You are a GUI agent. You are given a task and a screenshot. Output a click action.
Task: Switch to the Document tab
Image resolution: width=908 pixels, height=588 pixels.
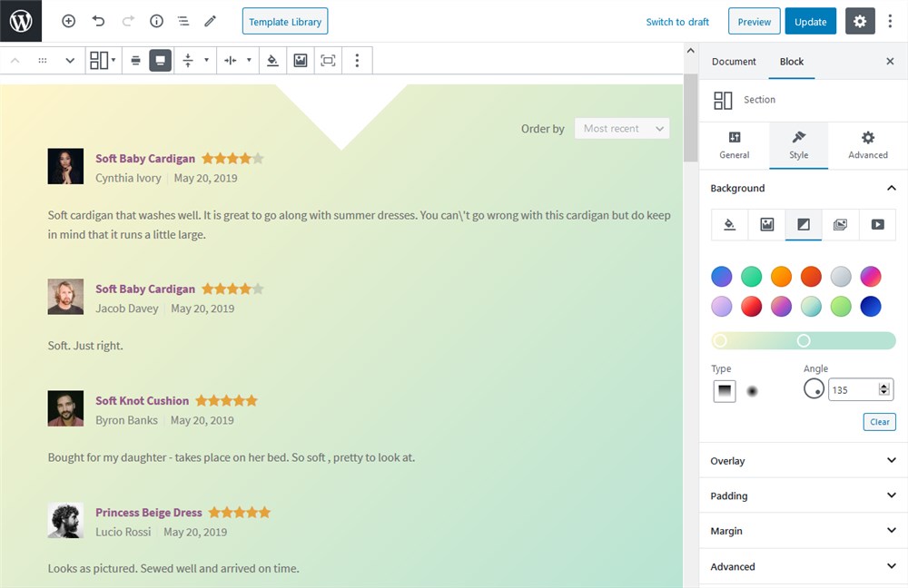734,62
